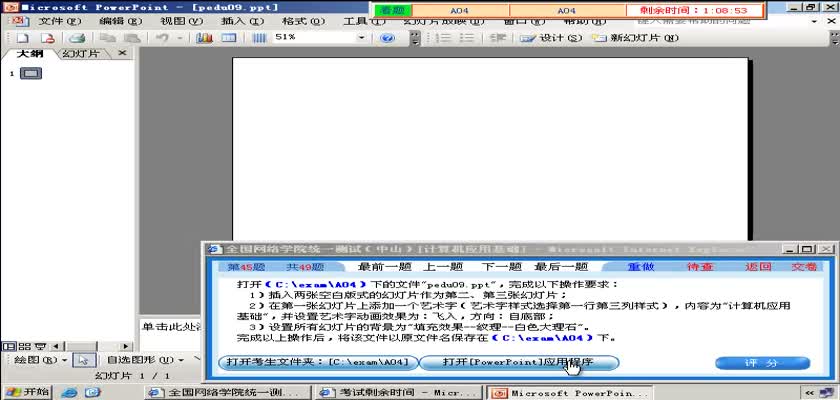Click the permission document icon
The image size is (840, 400).
[48, 38]
